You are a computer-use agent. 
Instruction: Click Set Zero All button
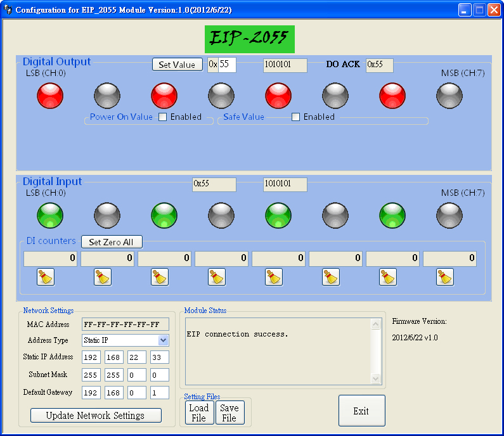pos(112,242)
